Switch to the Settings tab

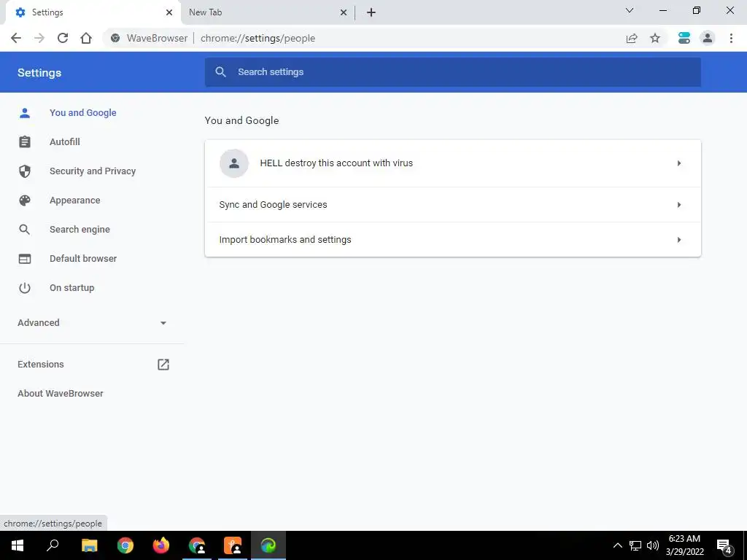[93, 12]
